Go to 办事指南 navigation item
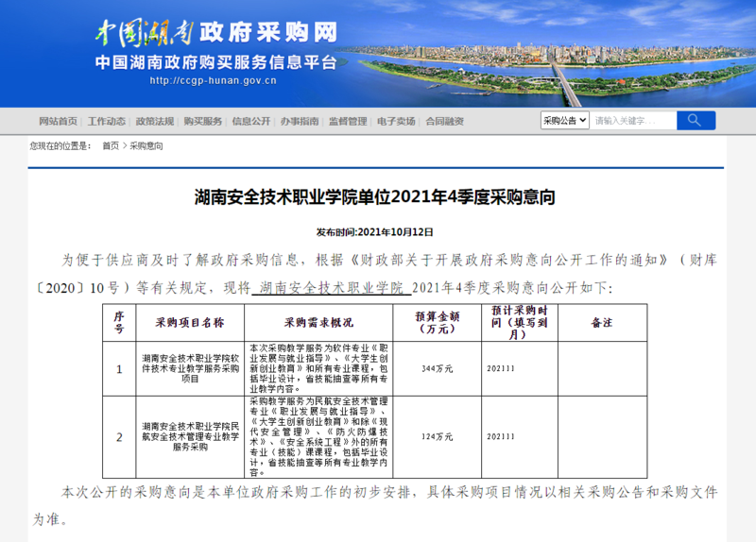Viewport: 756px width, 542px height. click(x=300, y=122)
